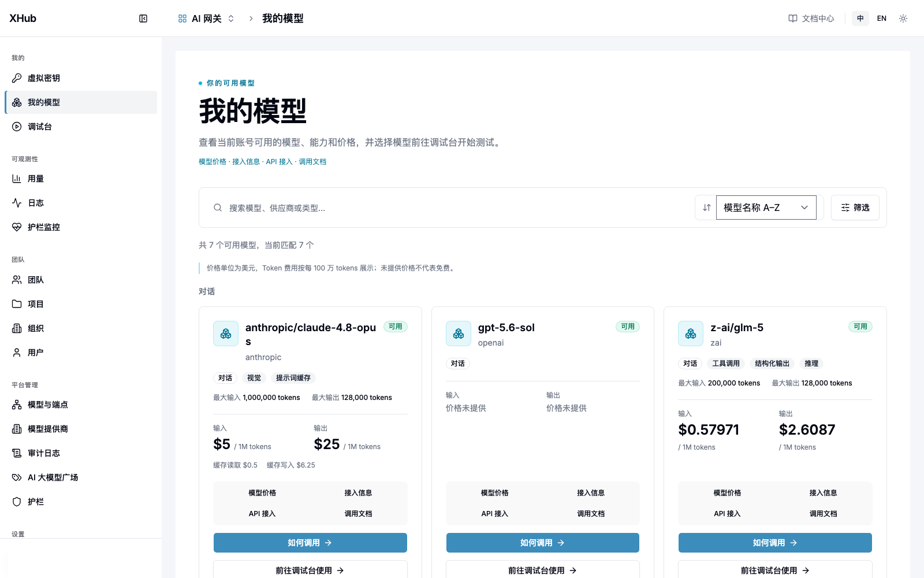The width and height of the screenshot is (924, 578).
Task: Click 模型价格 on the claude-4.8-opus card
Action: 262,493
